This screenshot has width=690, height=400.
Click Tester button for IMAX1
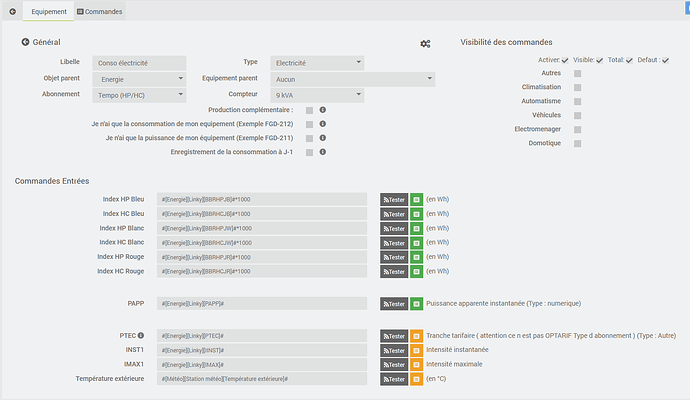(x=393, y=365)
